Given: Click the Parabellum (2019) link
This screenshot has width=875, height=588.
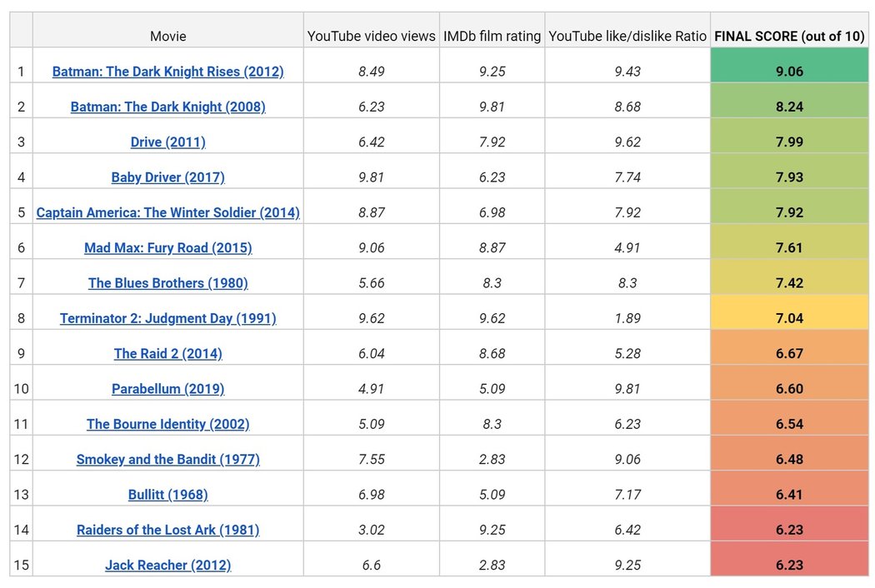Looking at the screenshot, I should coord(167,389).
